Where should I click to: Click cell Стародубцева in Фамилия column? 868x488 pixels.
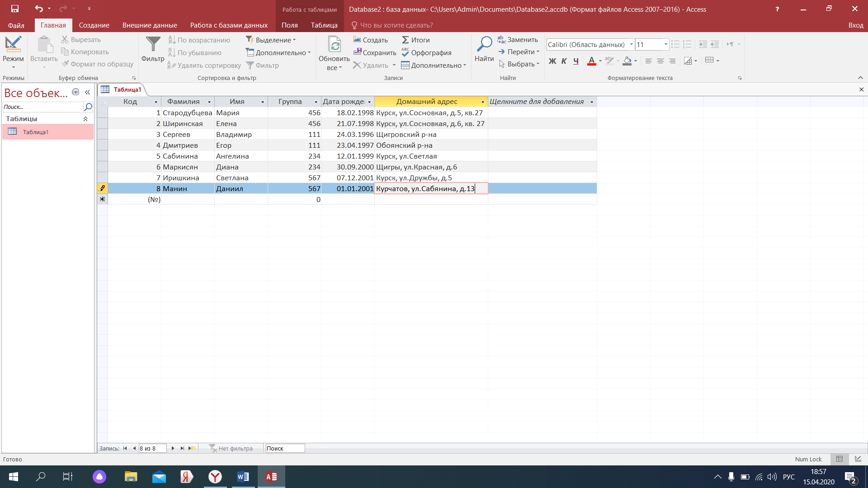coord(188,113)
